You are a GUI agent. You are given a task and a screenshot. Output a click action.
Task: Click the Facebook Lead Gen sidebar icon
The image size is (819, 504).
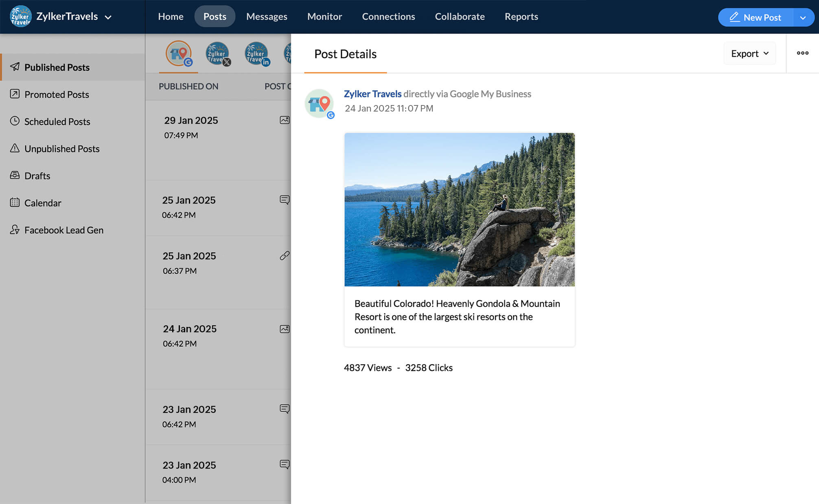point(15,230)
